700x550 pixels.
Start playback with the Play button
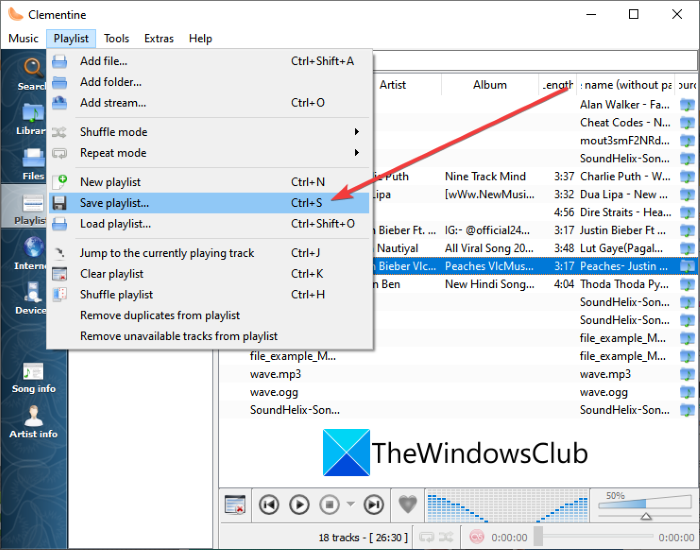(299, 505)
